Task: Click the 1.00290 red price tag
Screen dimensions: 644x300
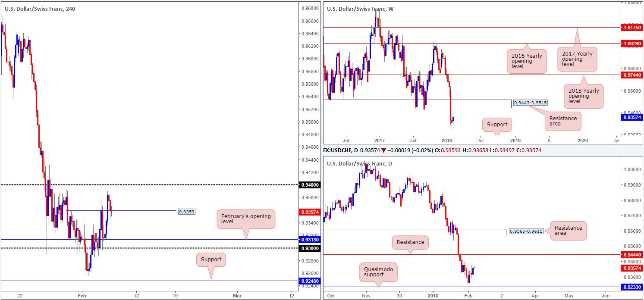Action: coord(631,44)
